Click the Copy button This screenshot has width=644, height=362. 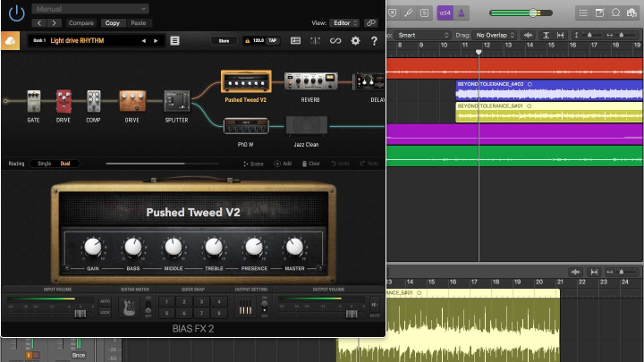click(112, 23)
